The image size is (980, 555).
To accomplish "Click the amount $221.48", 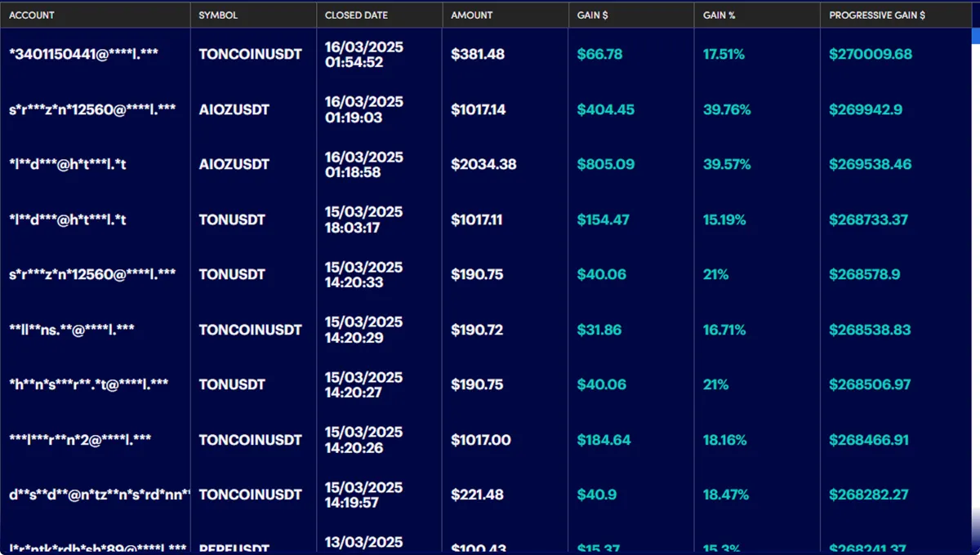I will coord(477,495).
